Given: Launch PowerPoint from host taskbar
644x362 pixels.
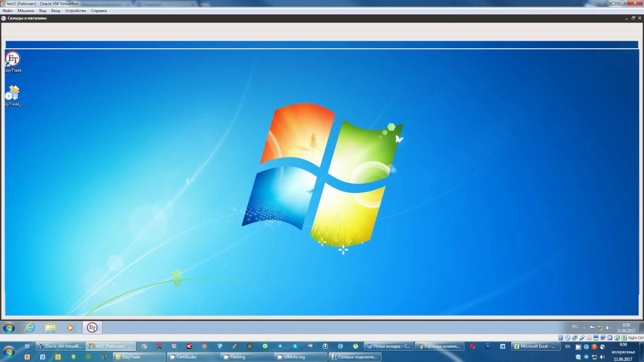Looking at the screenshot, I should pyautogui.click(x=27, y=357).
